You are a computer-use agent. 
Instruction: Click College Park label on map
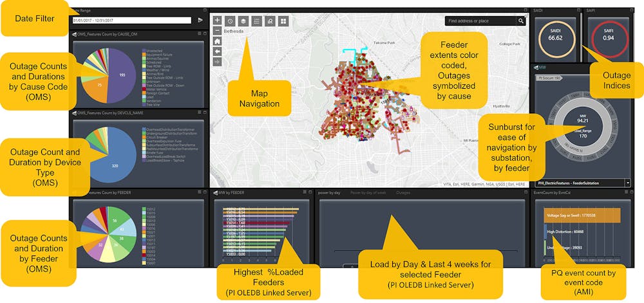point(511,44)
